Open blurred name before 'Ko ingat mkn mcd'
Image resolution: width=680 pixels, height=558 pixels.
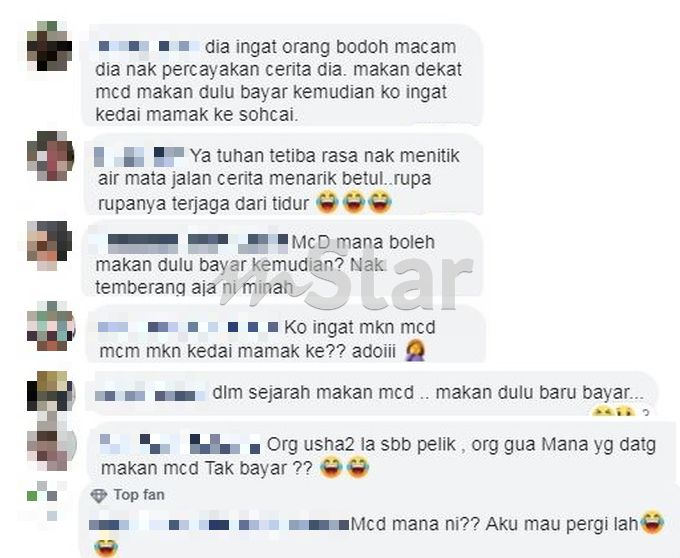point(188,327)
